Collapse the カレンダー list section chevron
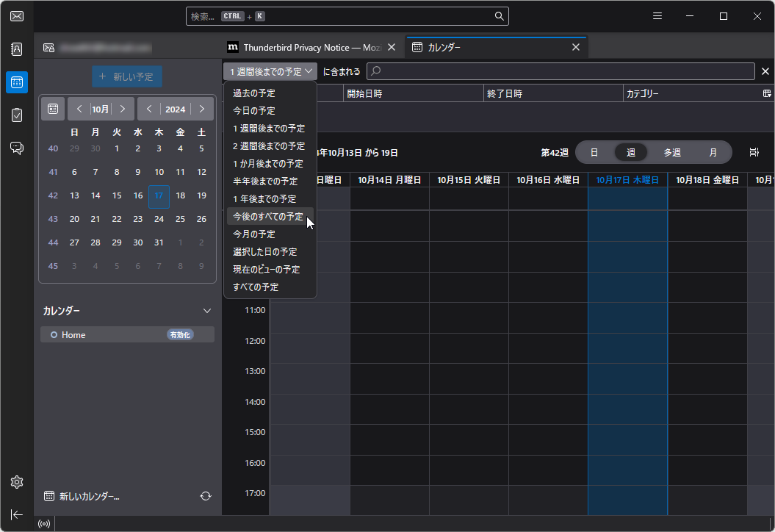This screenshot has height=532, width=775. click(207, 311)
